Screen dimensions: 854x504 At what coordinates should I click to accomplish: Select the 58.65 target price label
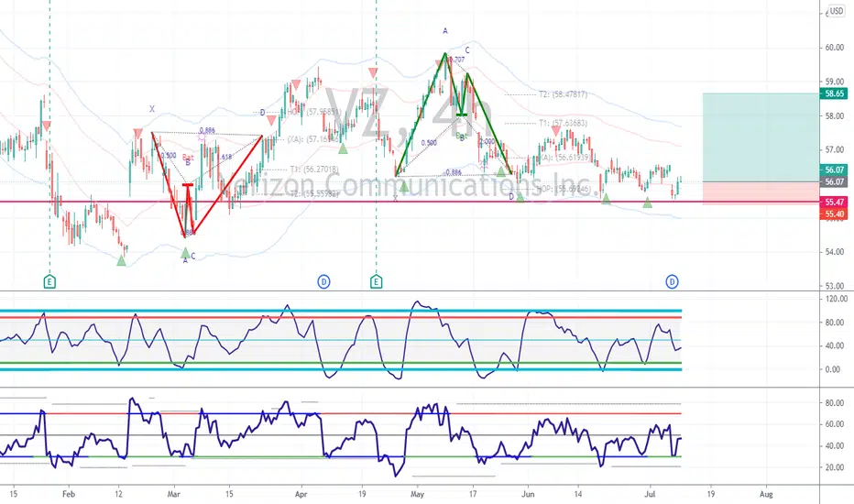[834, 93]
